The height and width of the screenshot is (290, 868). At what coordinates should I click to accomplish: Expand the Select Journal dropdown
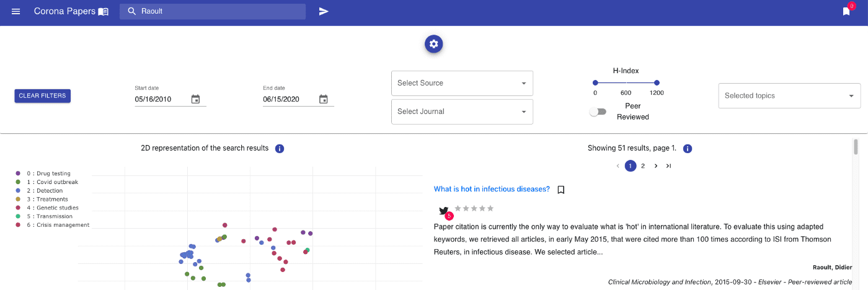coord(463,112)
